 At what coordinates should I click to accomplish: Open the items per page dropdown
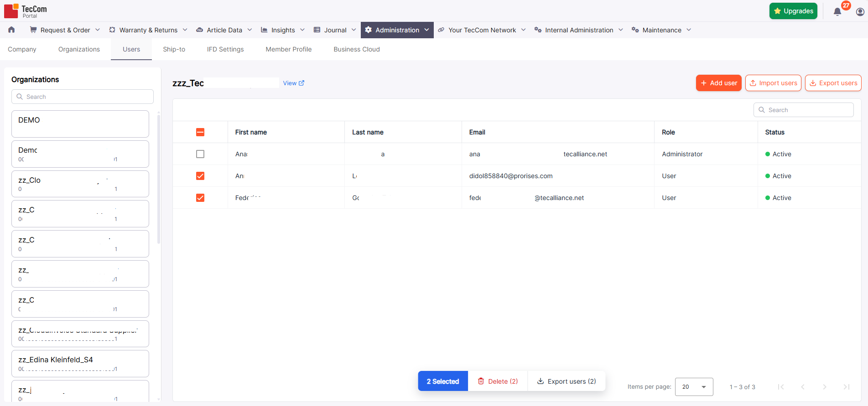[694, 387]
